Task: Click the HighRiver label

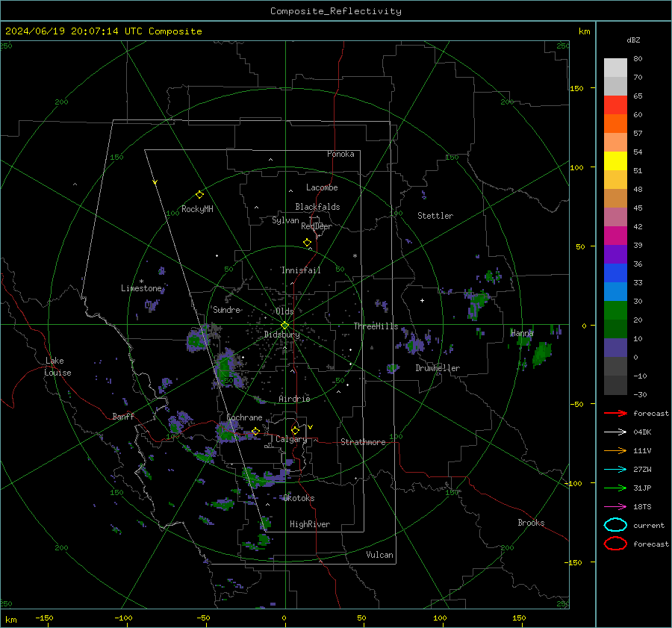Action: point(310,524)
